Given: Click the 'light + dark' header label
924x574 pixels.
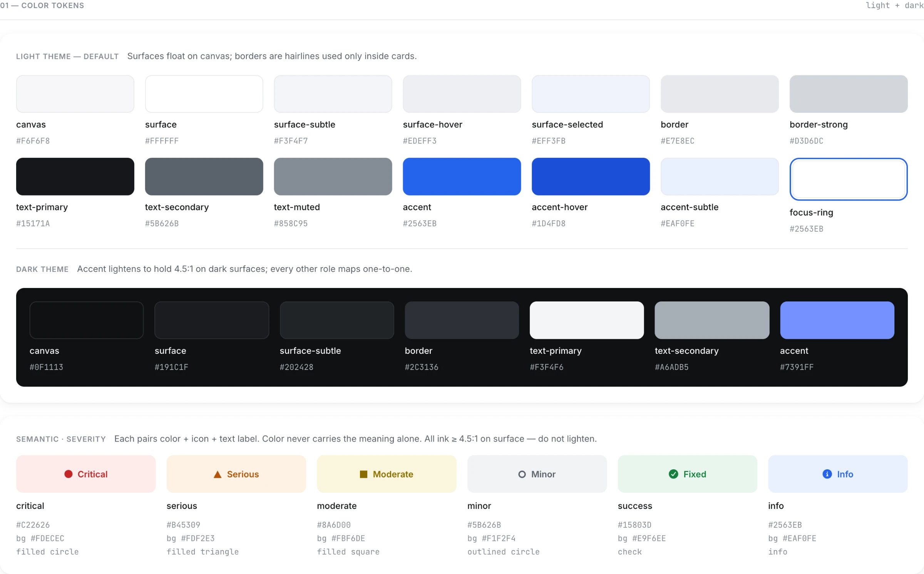Looking at the screenshot, I should tap(895, 5).
